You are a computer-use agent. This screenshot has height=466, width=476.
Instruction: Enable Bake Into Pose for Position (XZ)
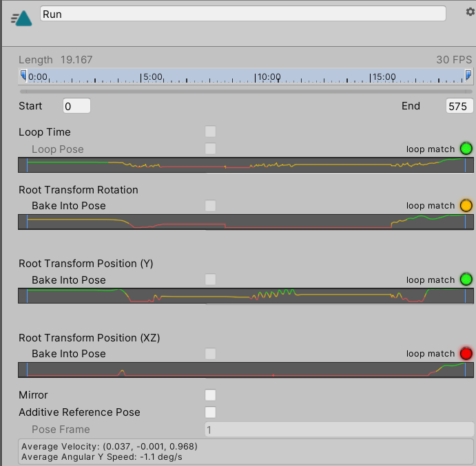210,354
